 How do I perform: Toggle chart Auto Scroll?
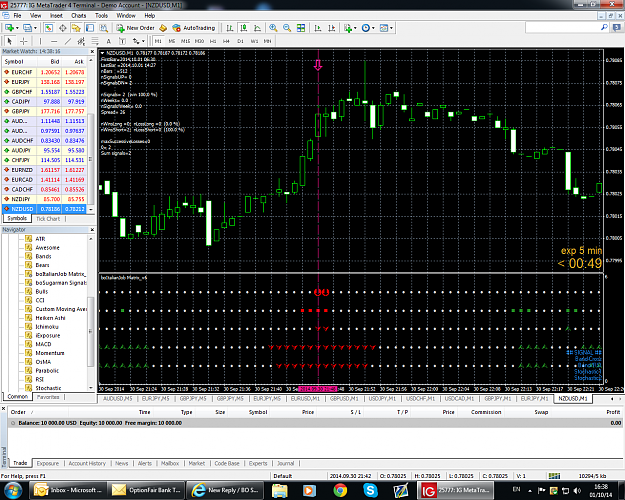tap(318, 28)
